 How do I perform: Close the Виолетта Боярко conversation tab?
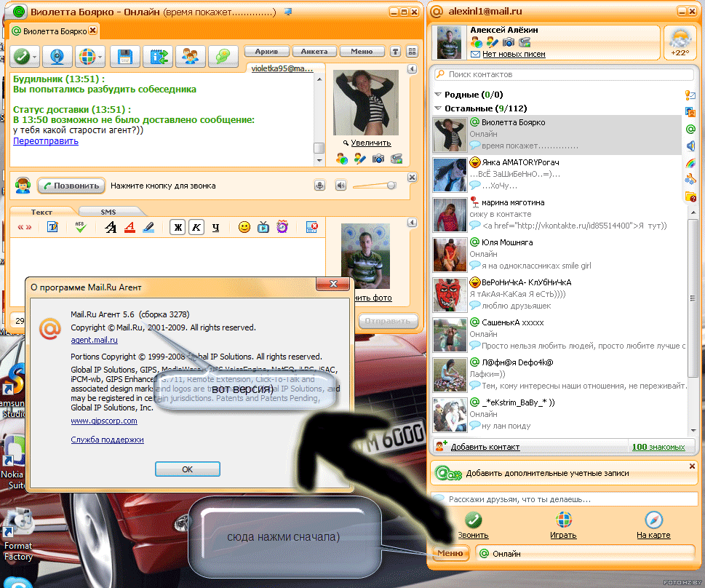tap(92, 30)
